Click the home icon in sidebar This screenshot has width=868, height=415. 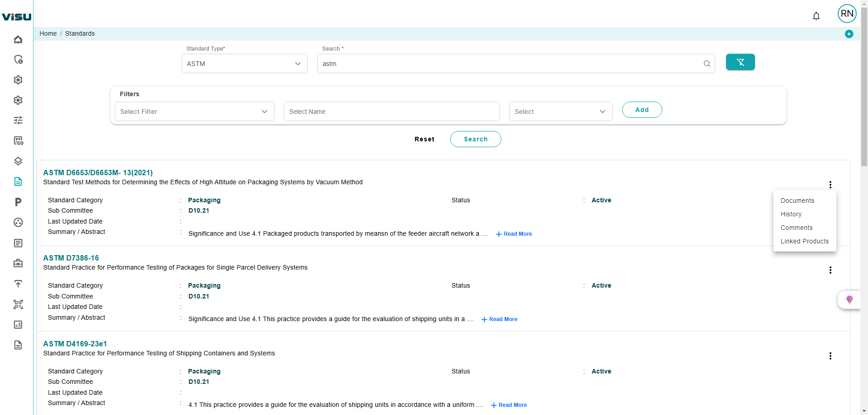18,39
